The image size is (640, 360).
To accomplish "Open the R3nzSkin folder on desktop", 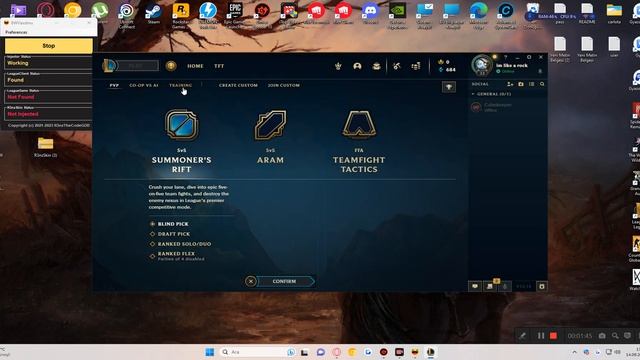I will (x=45, y=147).
